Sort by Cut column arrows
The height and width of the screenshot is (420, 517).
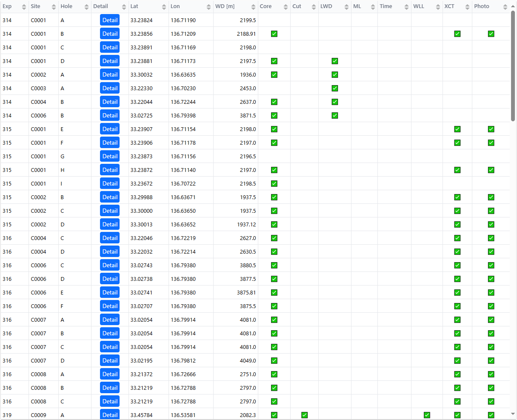pos(314,7)
